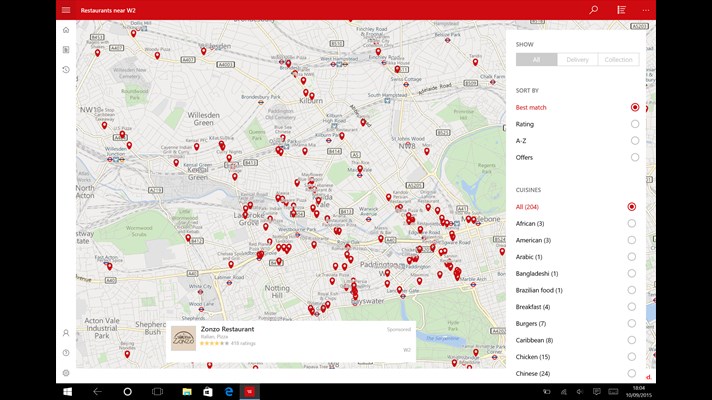Filter by Breakfast (4) cuisine
712x400 pixels.
coord(576,307)
